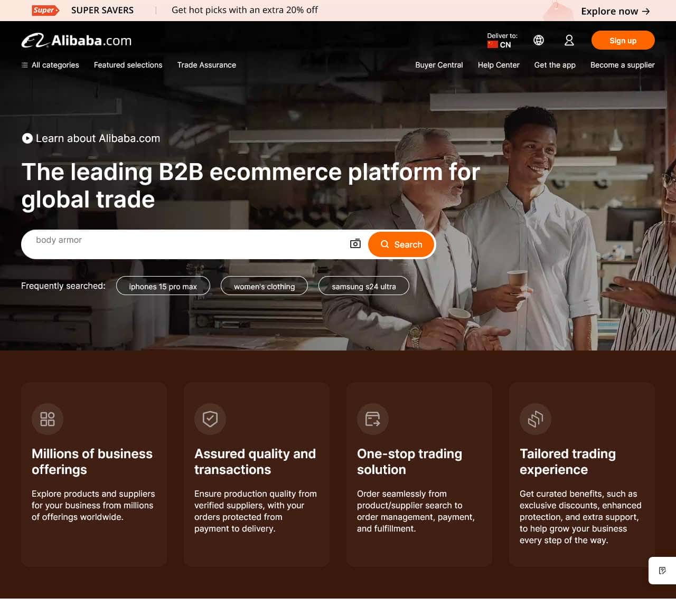Viewport: 676px width, 616px height.
Task: Click the One-stop trading solution icon
Action: 373,419
